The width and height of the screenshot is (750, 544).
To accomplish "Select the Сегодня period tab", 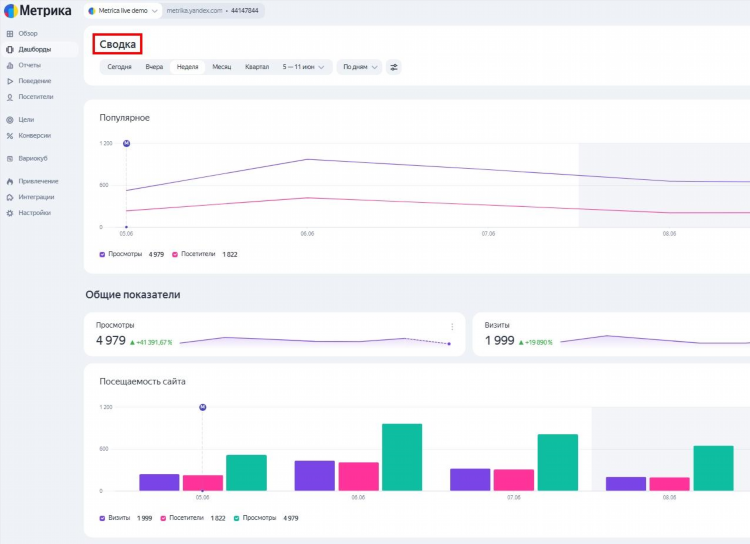I will point(119,67).
